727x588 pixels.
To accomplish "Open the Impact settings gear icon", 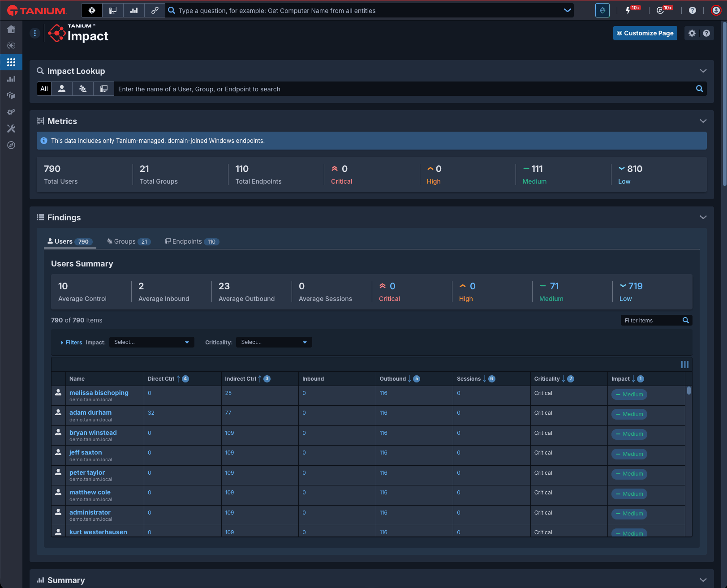I will click(x=692, y=33).
